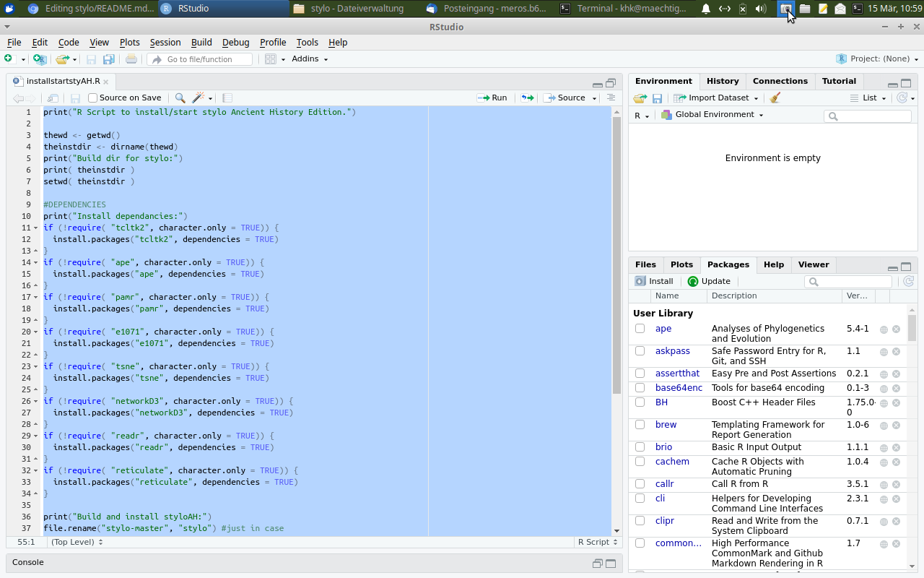Click notification bell in system tray
This screenshot has width=924, height=578.
[705, 9]
